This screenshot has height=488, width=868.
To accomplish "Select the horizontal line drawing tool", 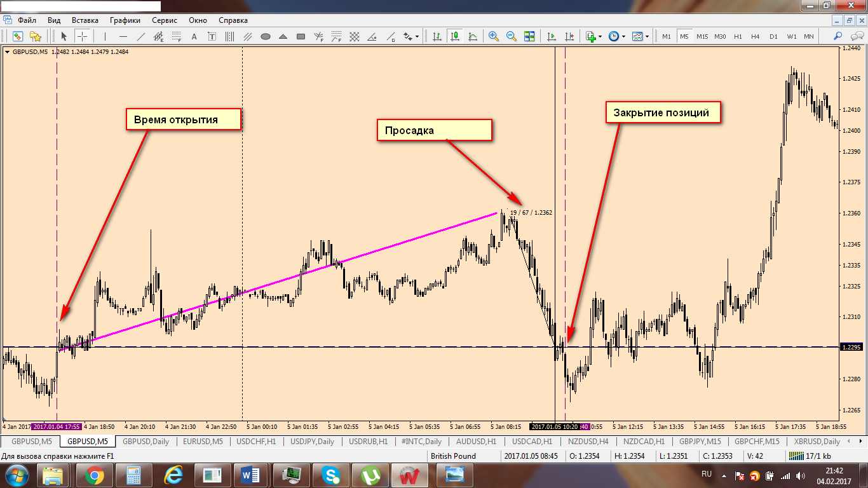I will (x=123, y=36).
